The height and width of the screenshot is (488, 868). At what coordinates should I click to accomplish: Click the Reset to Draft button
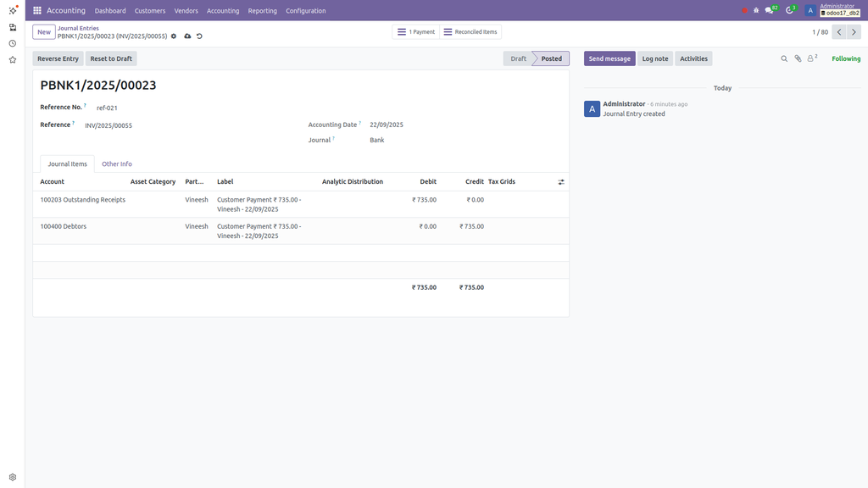point(111,58)
